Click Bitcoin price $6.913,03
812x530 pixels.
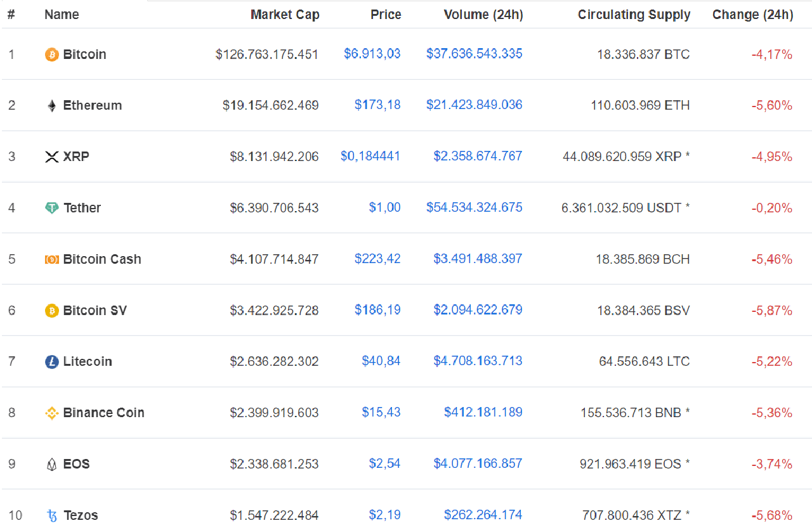(372, 54)
